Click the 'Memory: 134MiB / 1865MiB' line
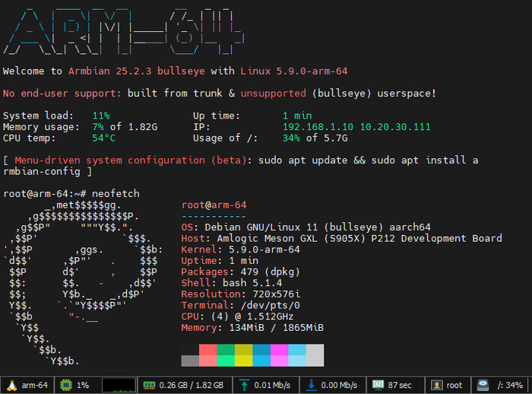This screenshot has width=532, height=394. (252, 328)
